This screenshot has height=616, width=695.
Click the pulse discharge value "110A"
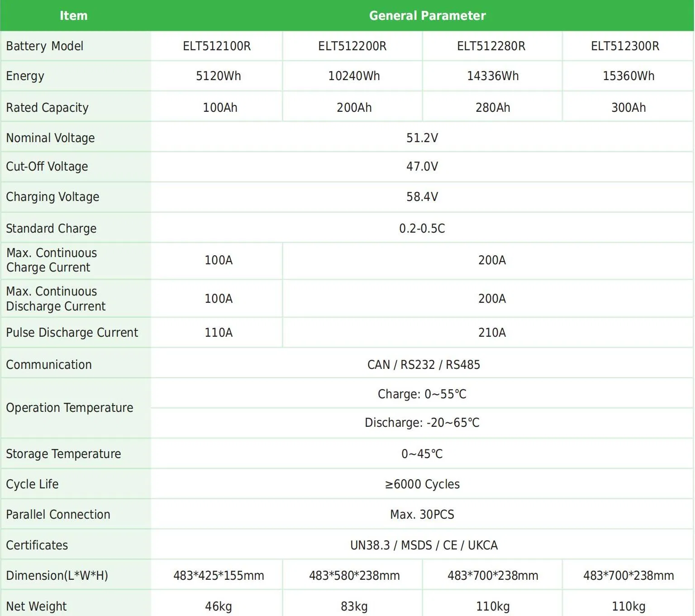tap(219, 333)
